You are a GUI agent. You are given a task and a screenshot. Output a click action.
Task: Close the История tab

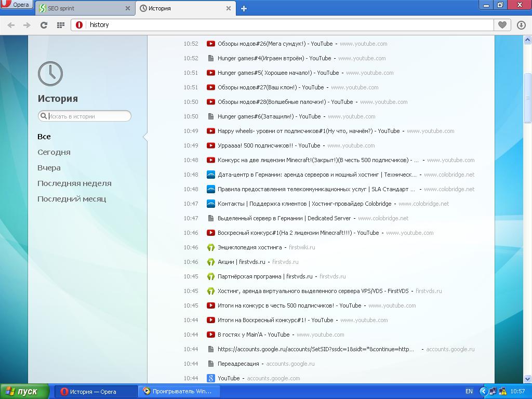229,8
